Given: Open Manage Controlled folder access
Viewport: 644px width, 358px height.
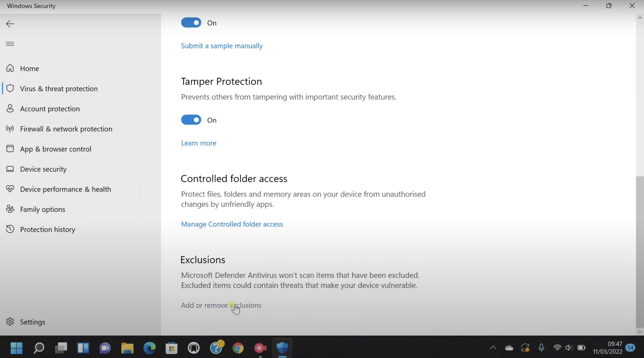Looking at the screenshot, I should [232, 224].
